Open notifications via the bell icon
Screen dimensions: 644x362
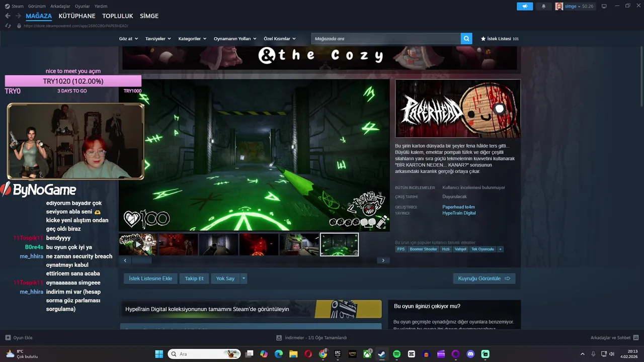click(543, 6)
